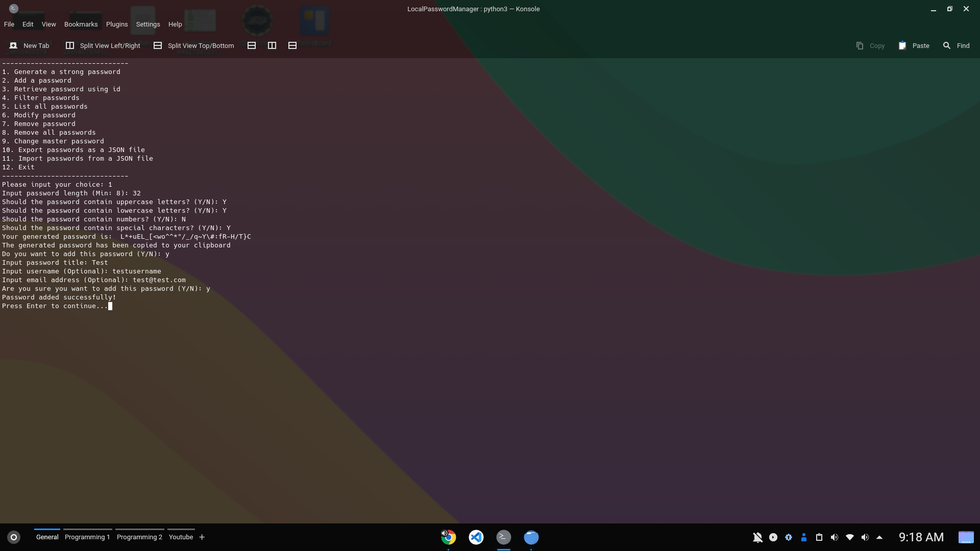Click Split View Left/Right
Screen dimensions: 980x551
click(103, 45)
